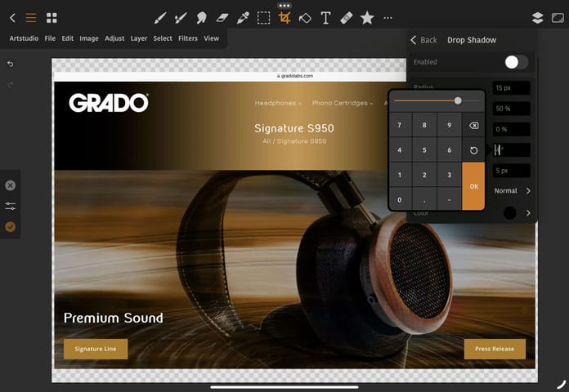Toggle the fullscreen view icon
This screenshot has height=392, width=569.
click(x=558, y=18)
